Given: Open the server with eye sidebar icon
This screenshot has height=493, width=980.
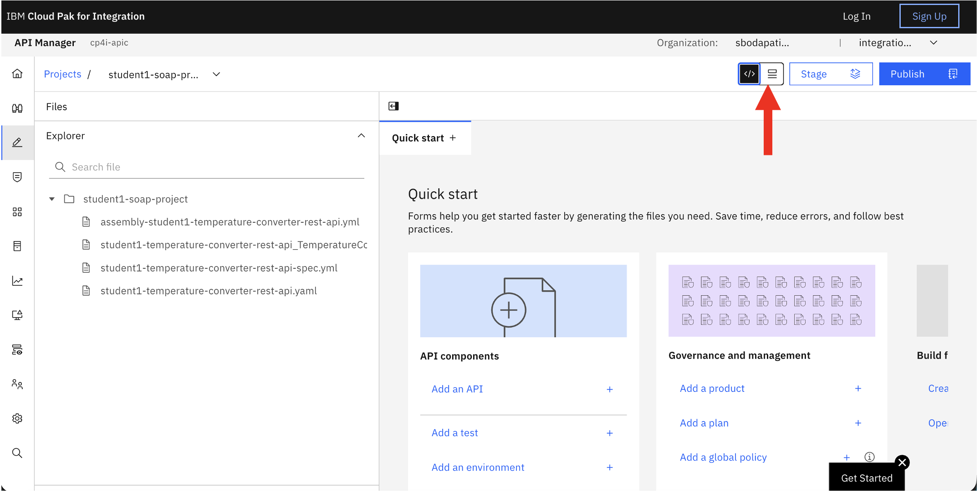Looking at the screenshot, I should (x=17, y=350).
